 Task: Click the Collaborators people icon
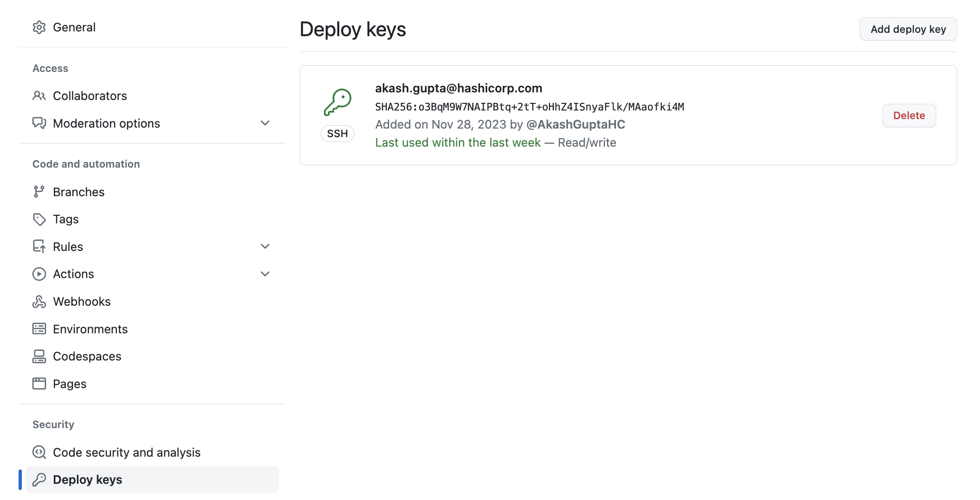pyautogui.click(x=39, y=96)
